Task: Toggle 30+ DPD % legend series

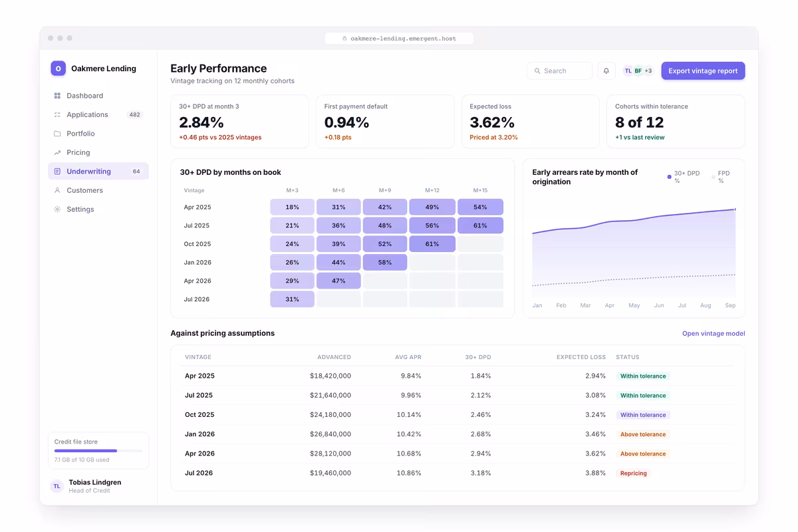Action: (x=684, y=177)
